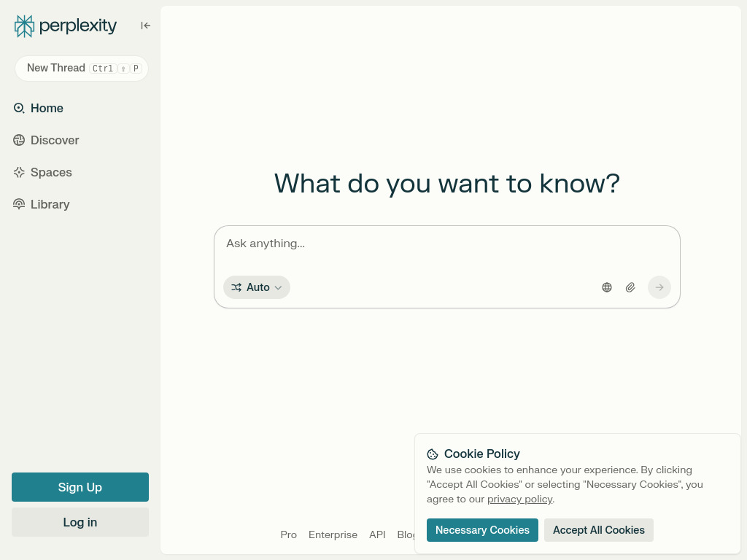Choose Necessary Cookies only
This screenshot has height=560, width=747.
[482, 530]
